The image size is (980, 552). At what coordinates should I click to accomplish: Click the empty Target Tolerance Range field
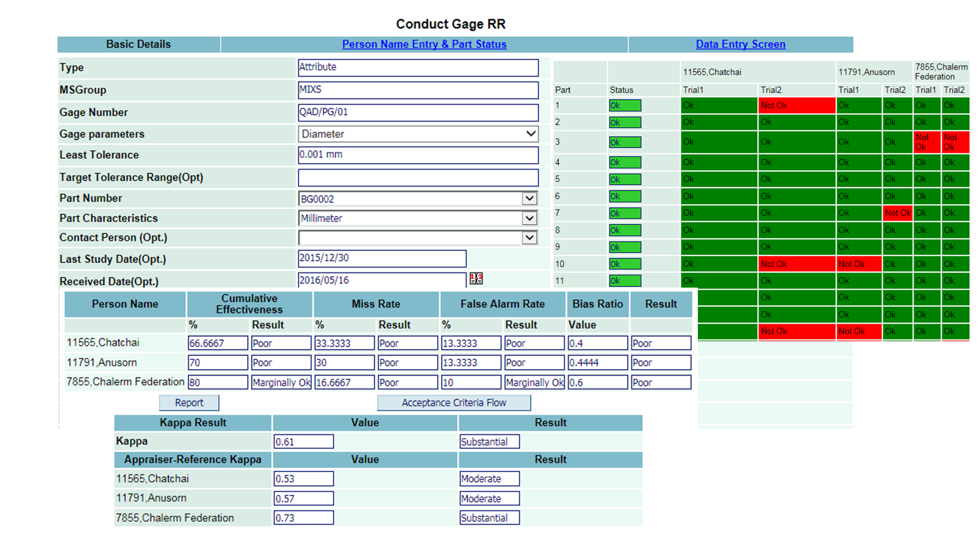(418, 177)
